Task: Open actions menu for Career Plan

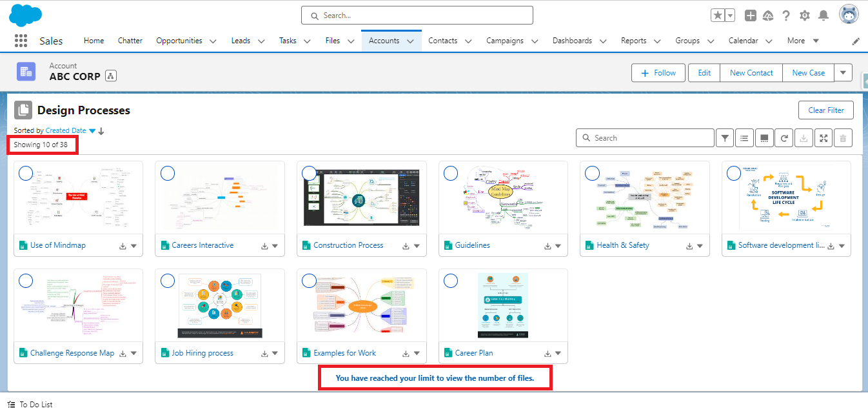Action: pos(558,354)
